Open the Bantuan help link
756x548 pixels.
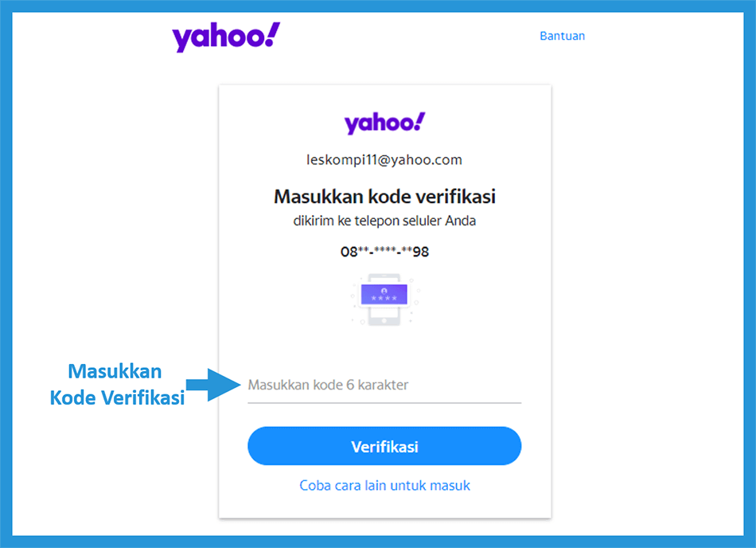tap(562, 36)
